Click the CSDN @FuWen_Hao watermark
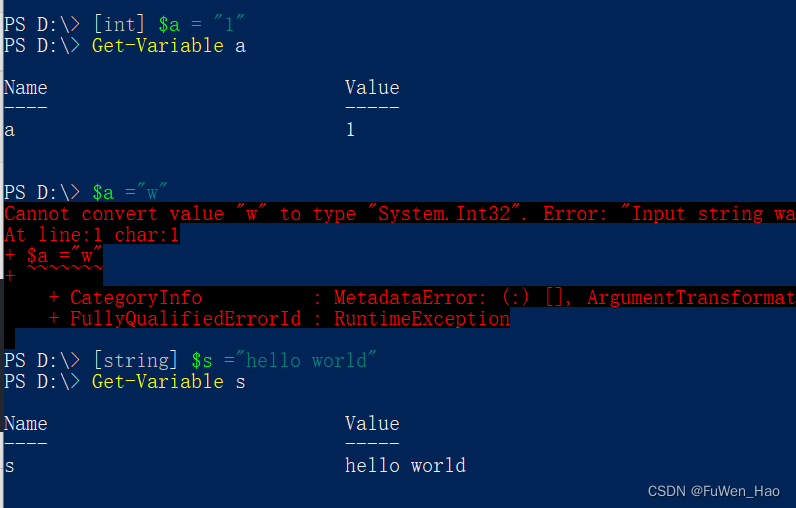 [712, 491]
